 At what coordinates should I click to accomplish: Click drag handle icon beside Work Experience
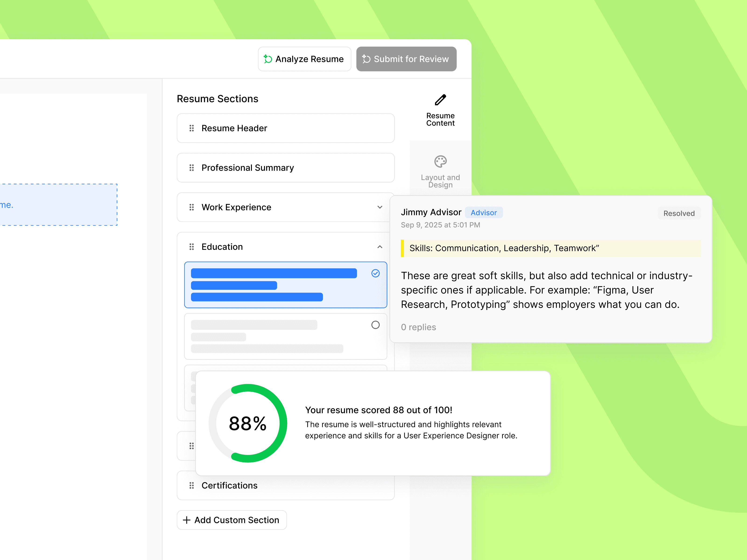tap(191, 207)
